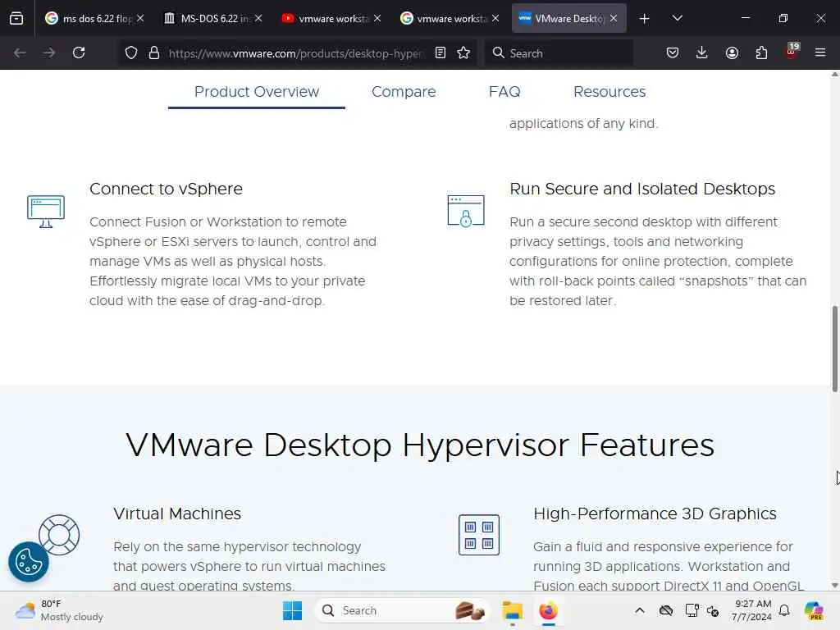This screenshot has width=840, height=630.
Task: Go forward one page
Action: [x=49, y=52]
